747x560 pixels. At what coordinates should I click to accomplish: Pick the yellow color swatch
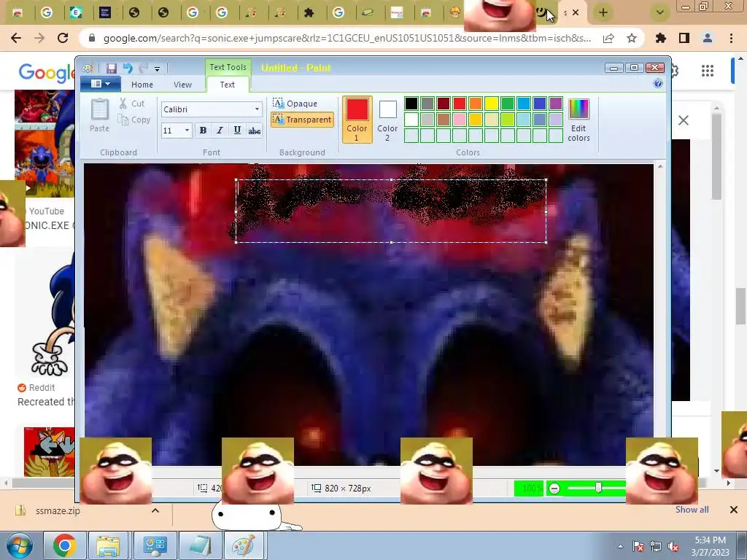(491, 104)
